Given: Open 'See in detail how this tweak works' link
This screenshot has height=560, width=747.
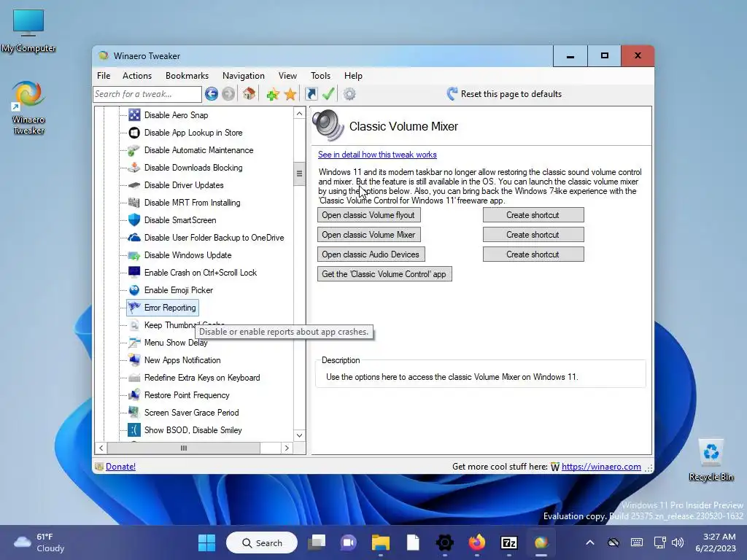Looking at the screenshot, I should [x=377, y=155].
